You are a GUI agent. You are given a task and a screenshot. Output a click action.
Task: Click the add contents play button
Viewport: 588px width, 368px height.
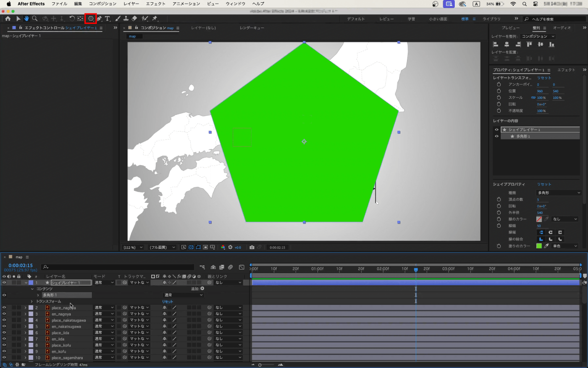202,288
